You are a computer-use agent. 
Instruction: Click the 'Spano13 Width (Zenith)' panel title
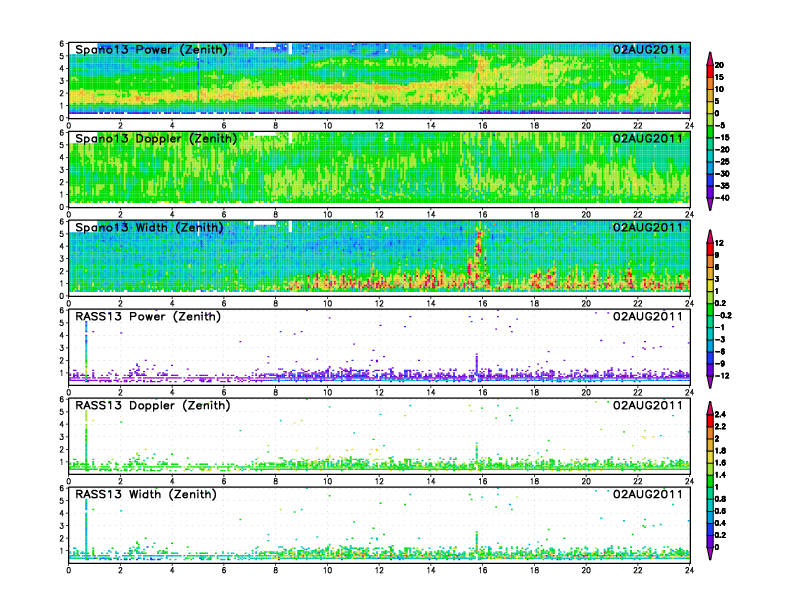(150, 228)
